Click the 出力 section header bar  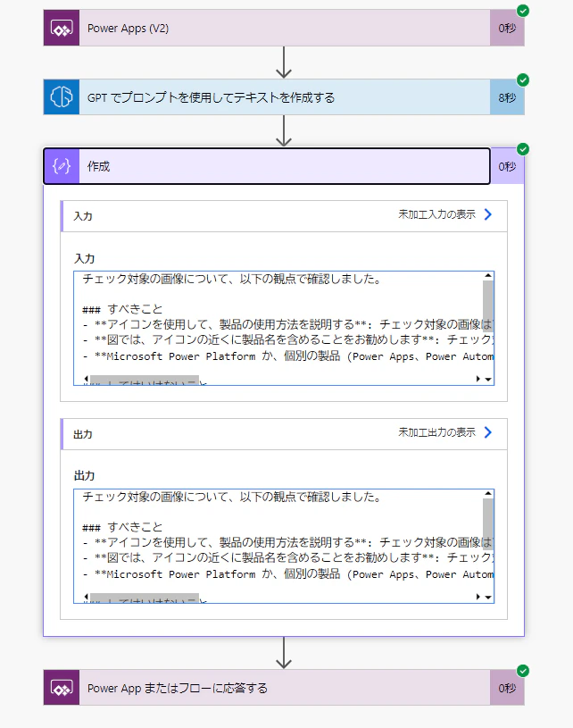[284, 434]
